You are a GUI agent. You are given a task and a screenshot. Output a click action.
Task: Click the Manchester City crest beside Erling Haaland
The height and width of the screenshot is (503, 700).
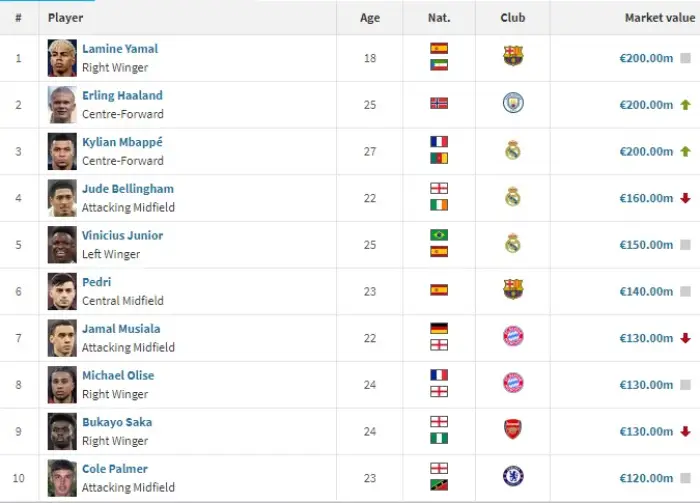[513, 103]
